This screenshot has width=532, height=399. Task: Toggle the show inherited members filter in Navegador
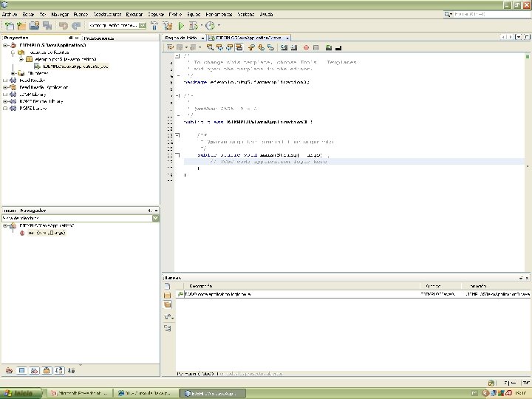[x=9, y=369]
